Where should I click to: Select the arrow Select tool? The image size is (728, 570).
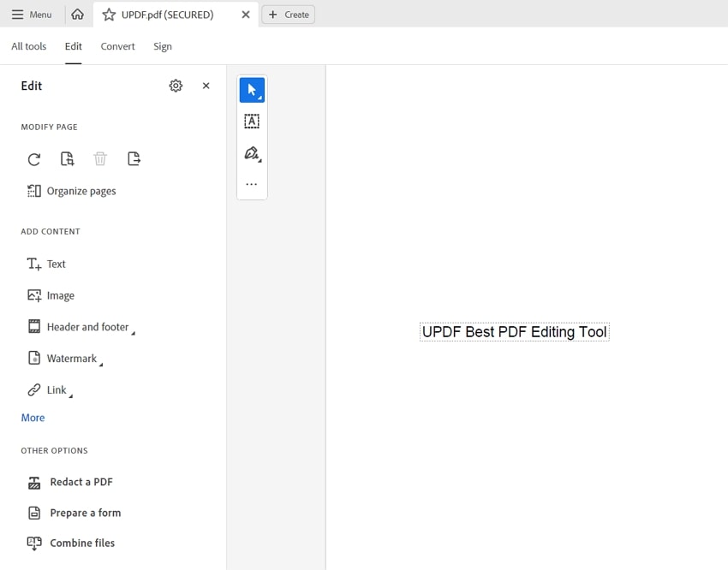coord(252,90)
